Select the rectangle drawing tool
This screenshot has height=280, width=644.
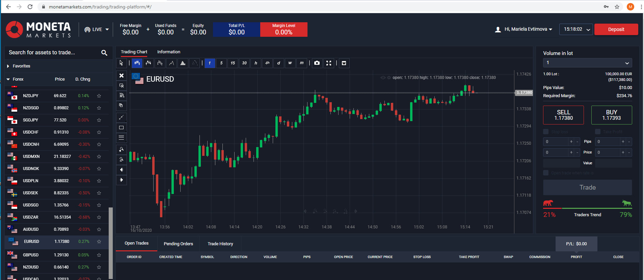(122, 128)
